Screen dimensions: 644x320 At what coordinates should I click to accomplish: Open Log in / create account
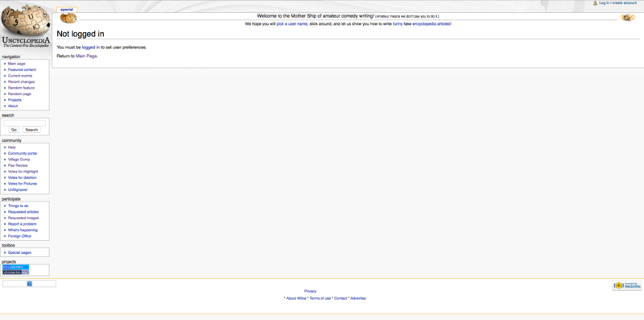(x=617, y=3)
